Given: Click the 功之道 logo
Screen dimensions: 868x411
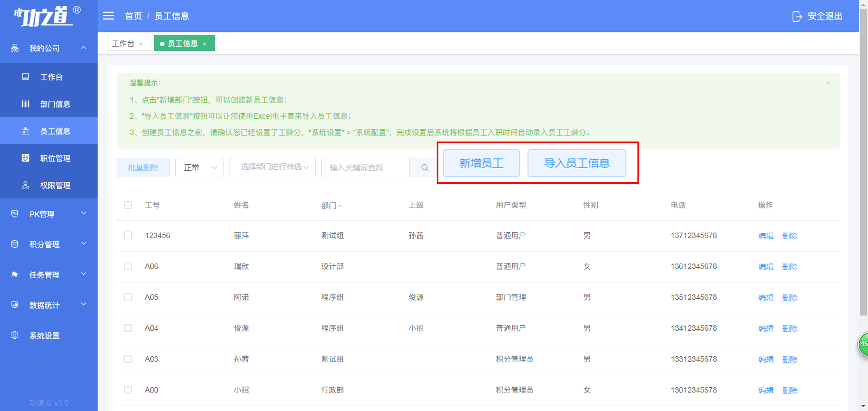Looking at the screenshot, I should coord(48,16).
